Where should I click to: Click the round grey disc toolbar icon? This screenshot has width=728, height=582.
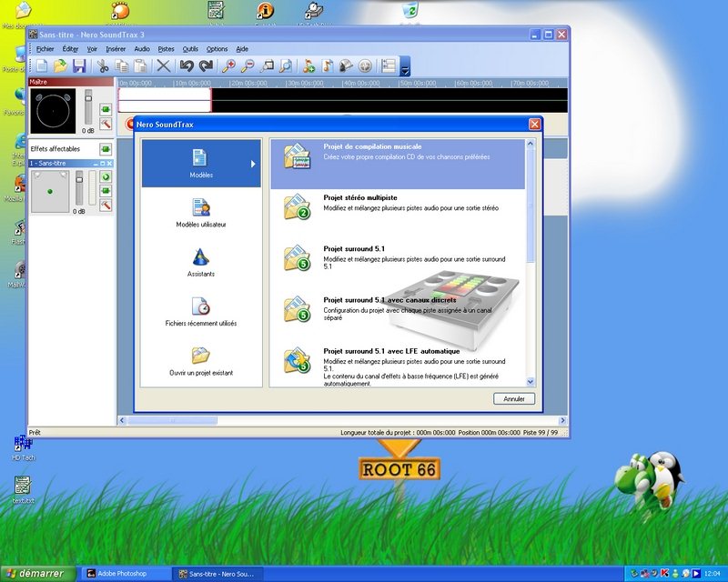point(366,66)
